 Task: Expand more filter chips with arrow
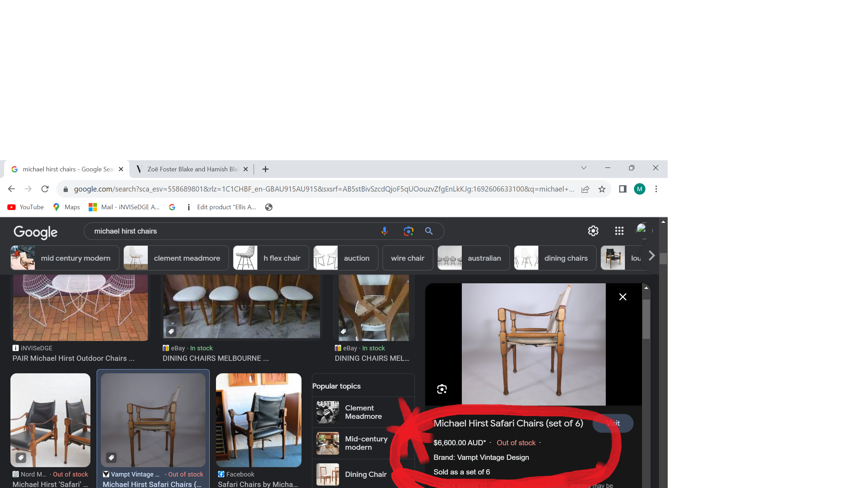click(x=652, y=256)
